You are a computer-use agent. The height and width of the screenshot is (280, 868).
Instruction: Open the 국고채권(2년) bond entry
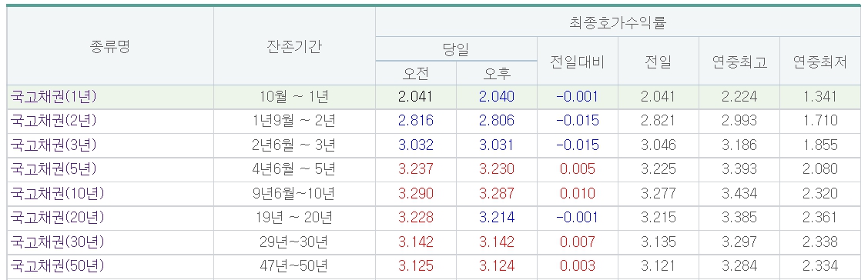pos(54,120)
